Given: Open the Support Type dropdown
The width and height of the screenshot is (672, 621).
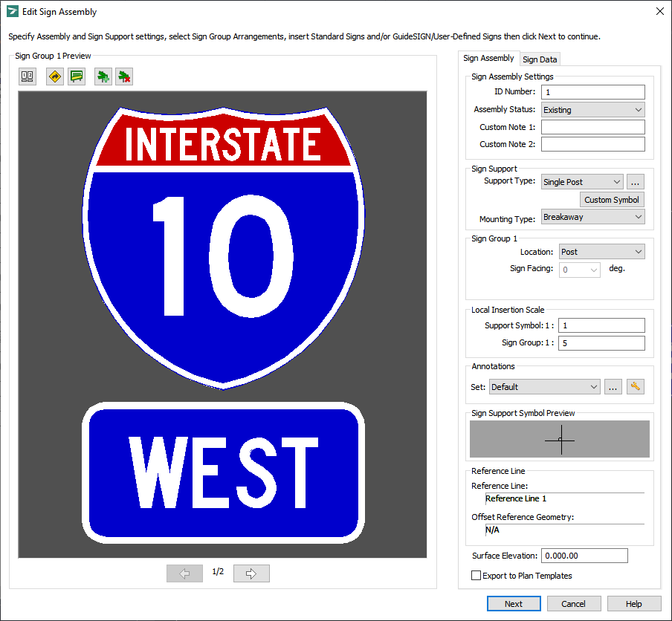Looking at the screenshot, I should [x=581, y=181].
